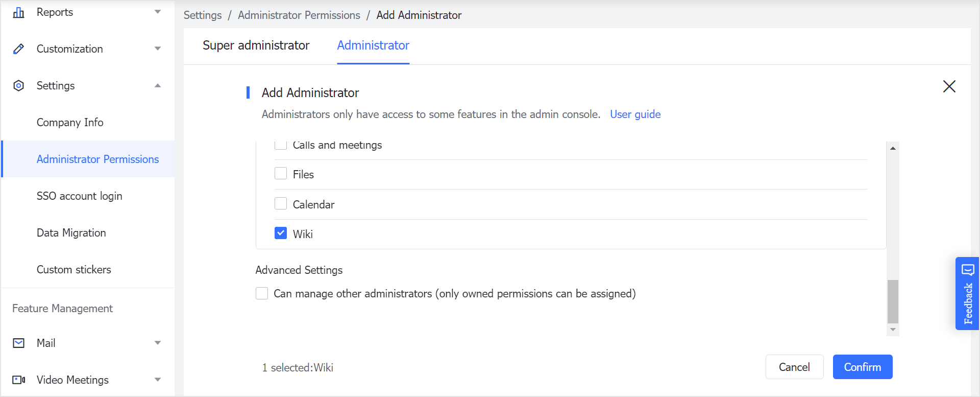Viewport: 980px width, 397px height.
Task: Check the Files permission checkbox
Action: 281,174
